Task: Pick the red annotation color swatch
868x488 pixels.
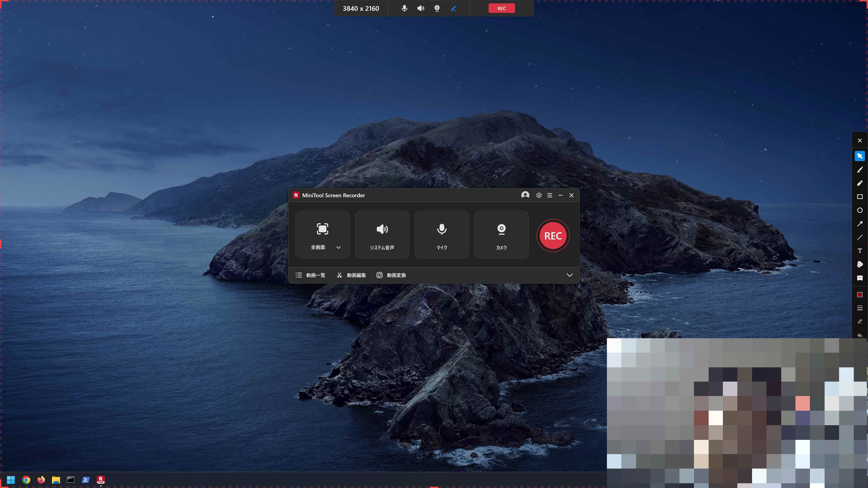Action: click(860, 295)
